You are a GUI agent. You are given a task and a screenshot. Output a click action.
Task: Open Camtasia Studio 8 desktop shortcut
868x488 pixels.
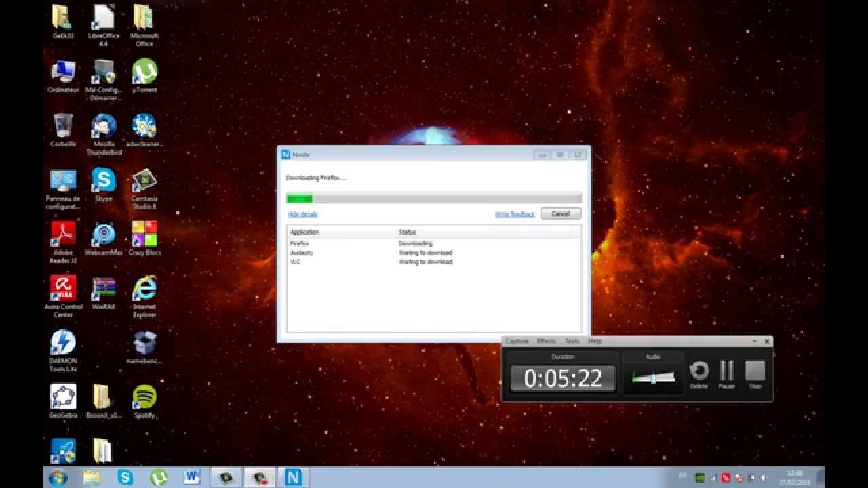[144, 188]
